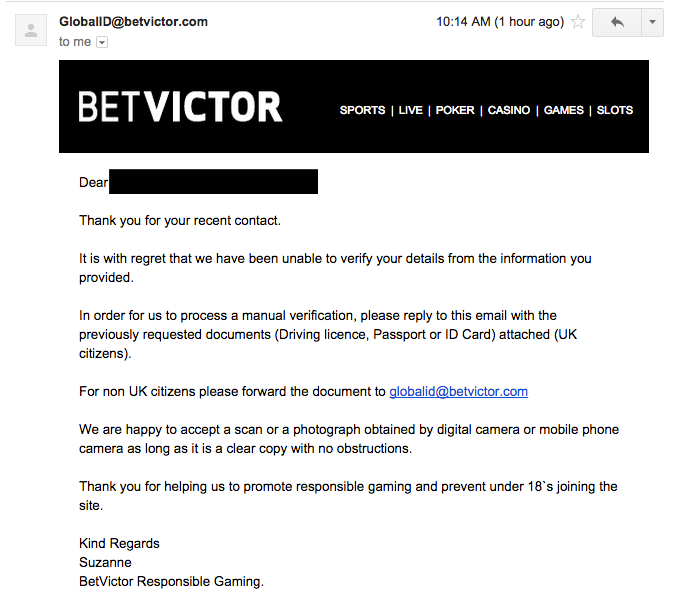Click the globalid@betvictor.com email link
The height and width of the screenshot is (602, 674).
point(458,392)
